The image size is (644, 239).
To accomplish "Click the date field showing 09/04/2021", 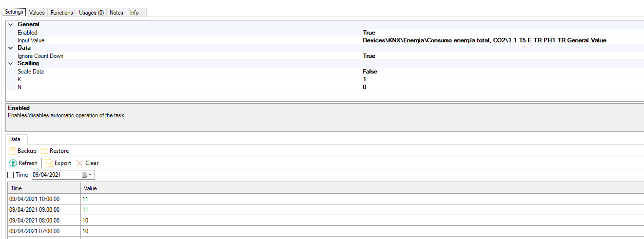I will click(x=55, y=175).
